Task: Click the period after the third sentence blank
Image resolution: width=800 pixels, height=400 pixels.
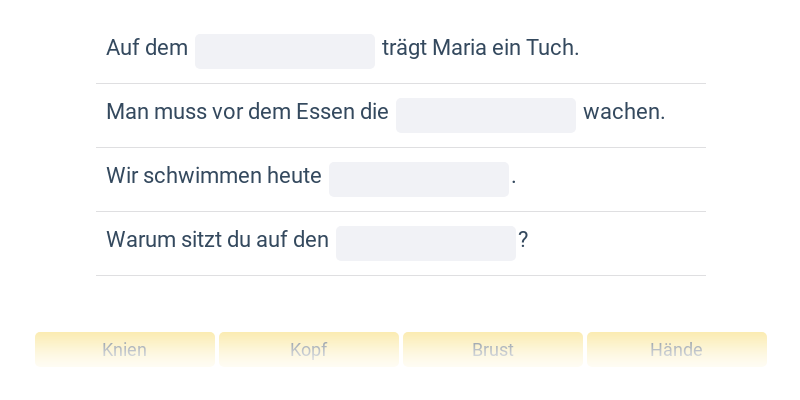Action: click(514, 180)
